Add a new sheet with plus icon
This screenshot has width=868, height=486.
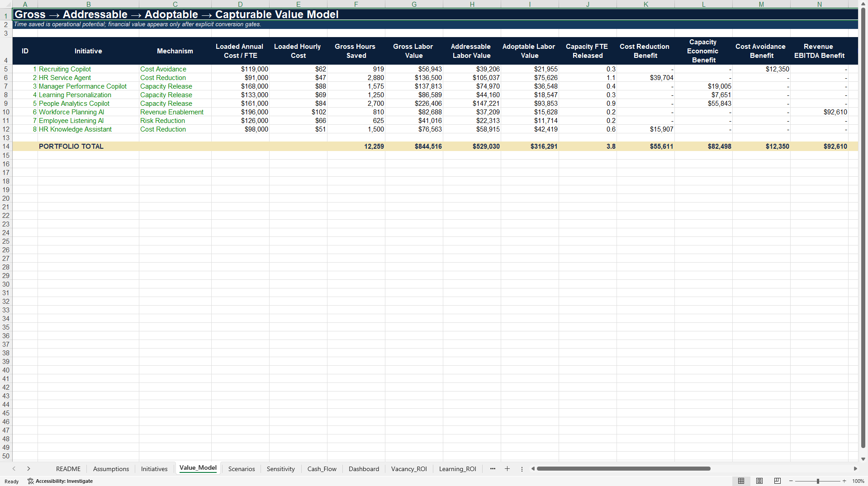pyautogui.click(x=507, y=469)
